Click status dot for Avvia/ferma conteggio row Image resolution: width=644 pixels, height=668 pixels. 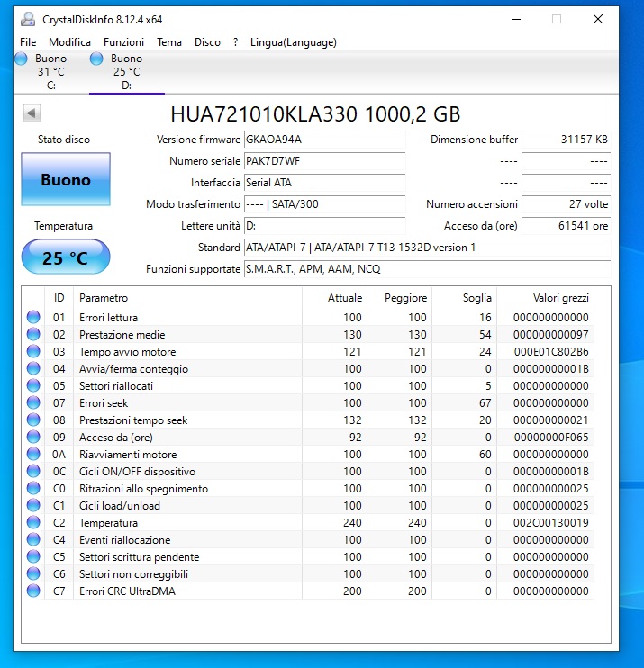click(x=33, y=368)
